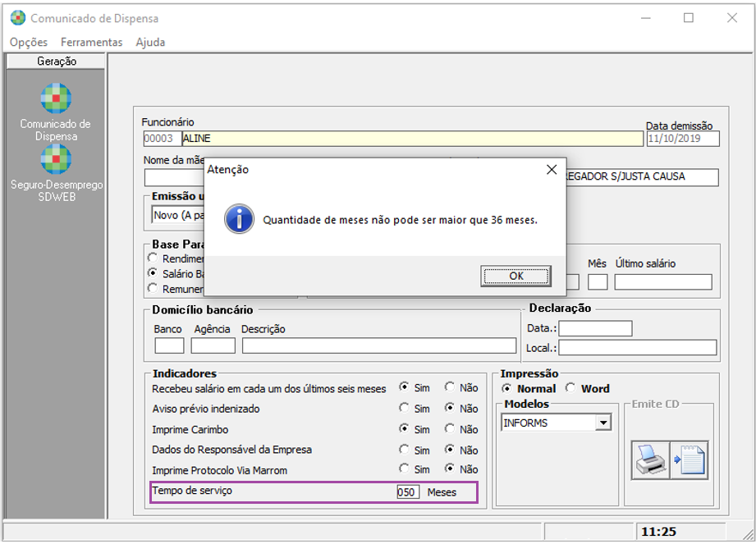Viewport: 756px width, 544px height.
Task: Select Sim for Dados do Responsável da Empresa
Action: point(404,449)
